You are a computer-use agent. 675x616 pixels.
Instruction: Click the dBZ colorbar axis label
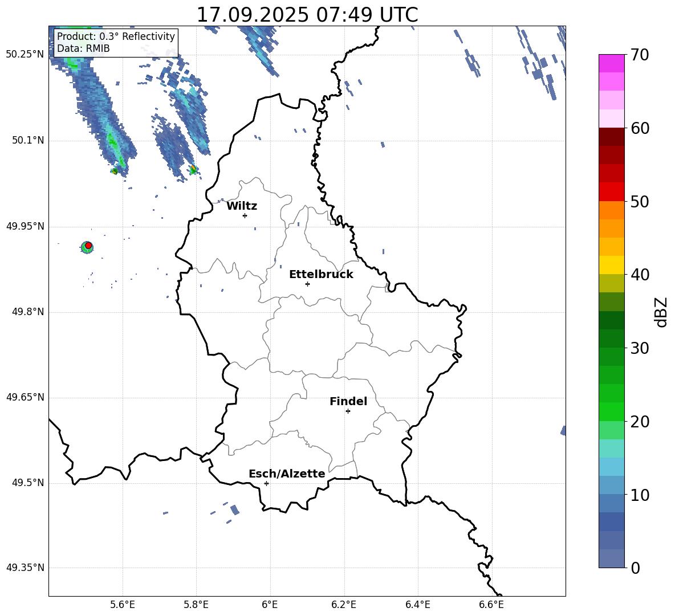tap(661, 312)
